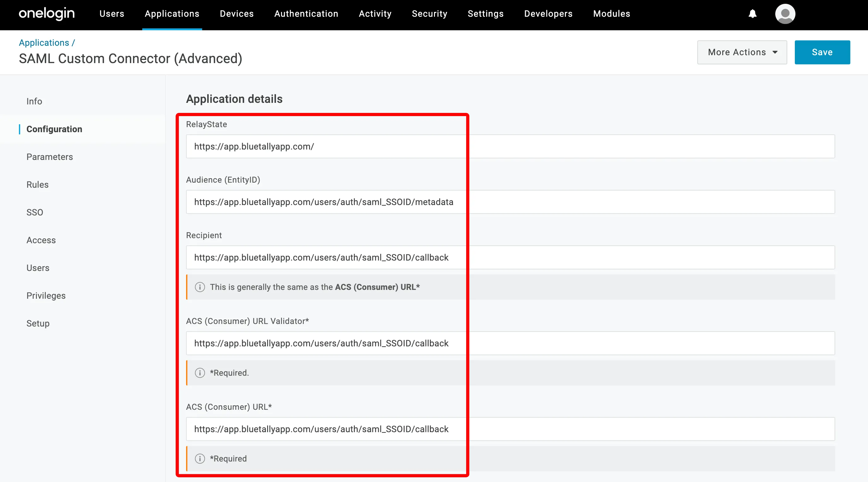Click the Recipient label
This screenshot has height=482, width=868.
pyautogui.click(x=204, y=235)
